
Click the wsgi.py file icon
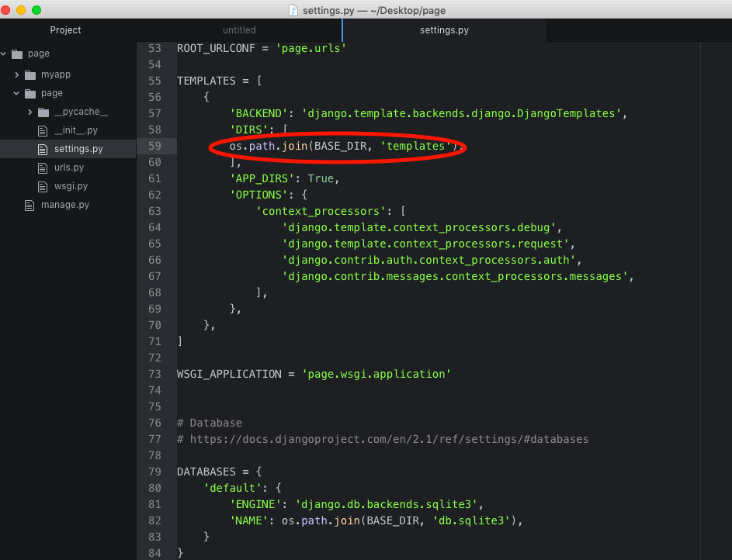point(43,186)
